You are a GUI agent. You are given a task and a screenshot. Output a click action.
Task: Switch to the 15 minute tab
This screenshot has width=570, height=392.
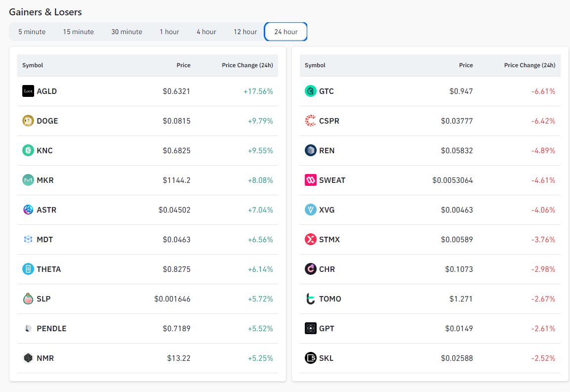pyautogui.click(x=78, y=32)
